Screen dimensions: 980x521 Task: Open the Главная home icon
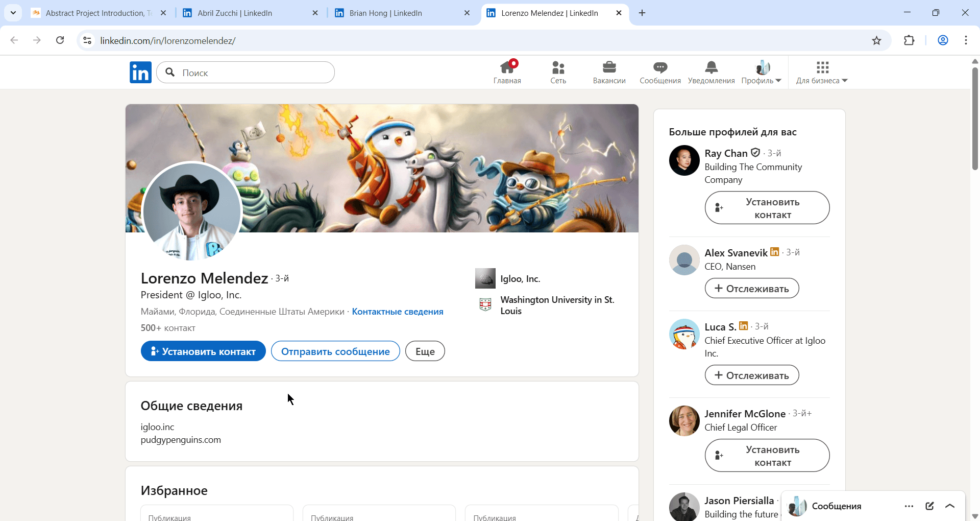point(507,72)
